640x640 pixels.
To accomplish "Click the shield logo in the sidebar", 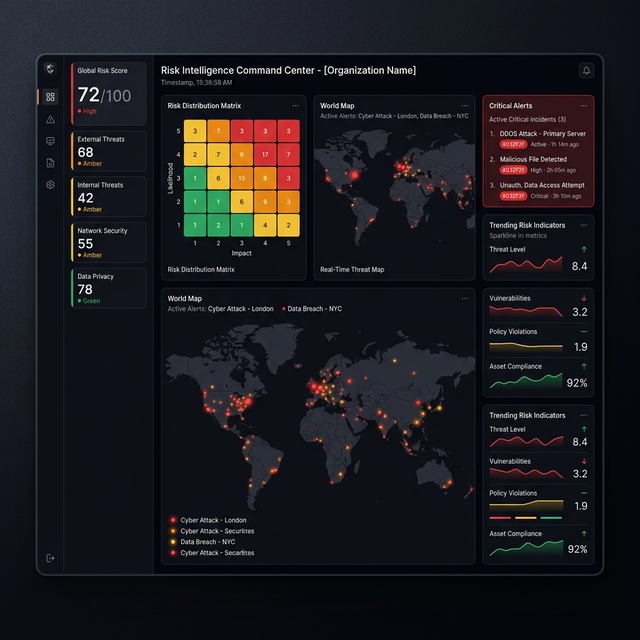I will pos(50,69).
